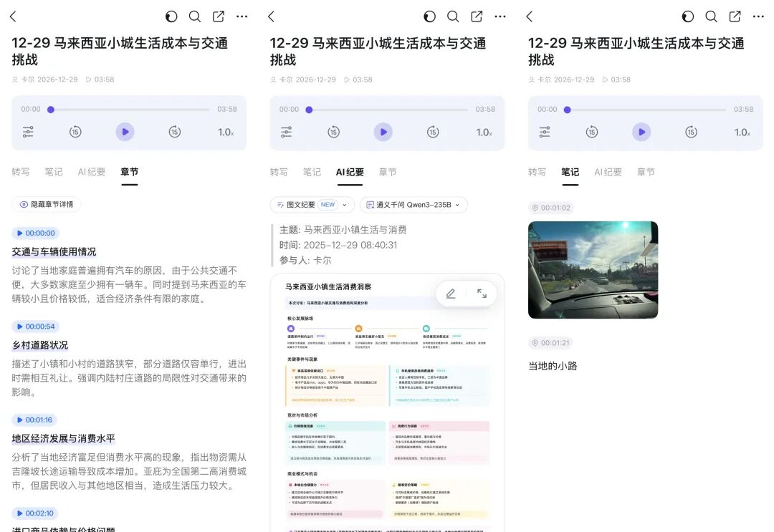Switch to the 转写 tab
Image resolution: width=774 pixels, height=532 pixels.
click(21, 172)
